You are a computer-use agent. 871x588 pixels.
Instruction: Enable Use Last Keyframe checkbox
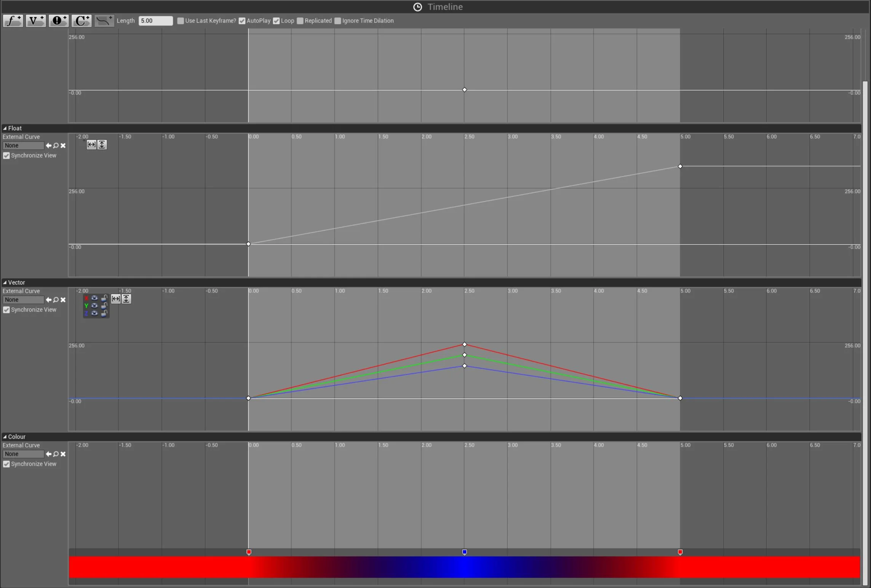(181, 21)
